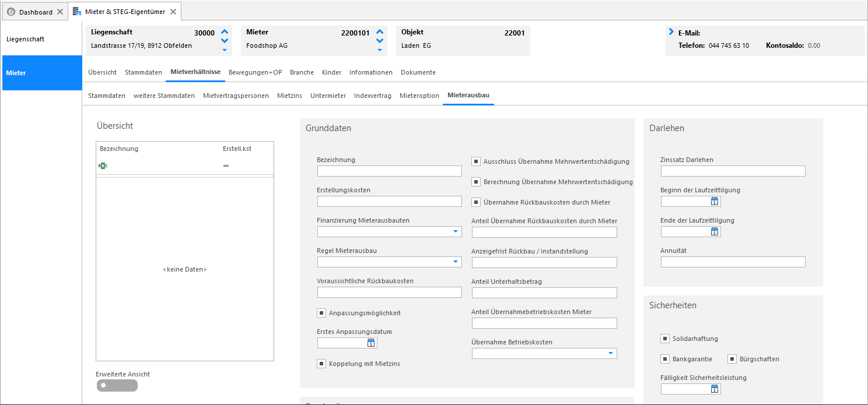
Task: Expand the E-Mail contact panel chevron
Action: 671,31
